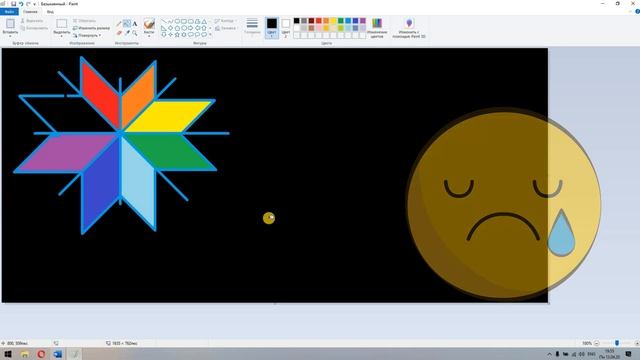
Task: Click the Select rectangle icon
Action: coord(62,24)
